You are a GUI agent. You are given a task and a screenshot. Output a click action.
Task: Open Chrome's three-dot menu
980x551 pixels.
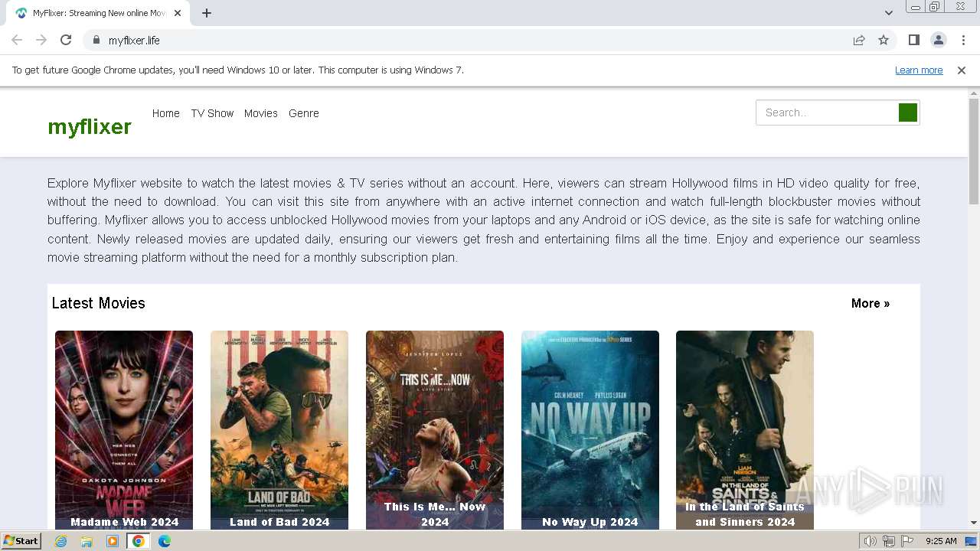pyautogui.click(x=962, y=40)
